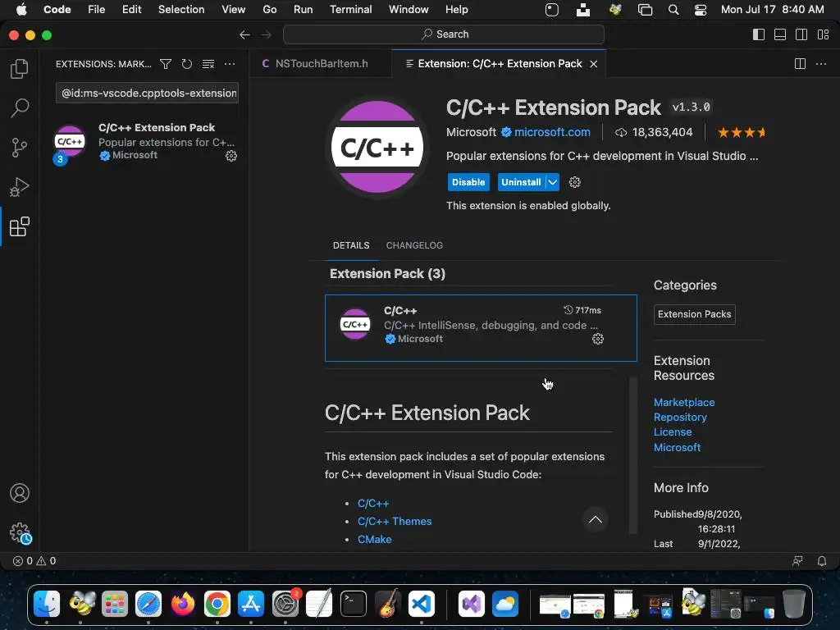This screenshot has height=630, width=840.
Task: Go back with the navigation arrow
Action: click(244, 34)
